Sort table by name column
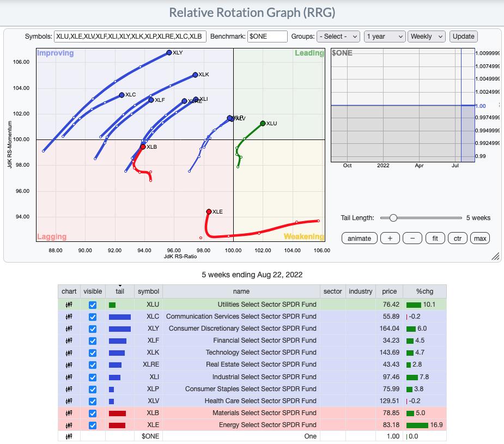Image resolution: width=504 pixels, height=444 pixels. [x=241, y=291]
